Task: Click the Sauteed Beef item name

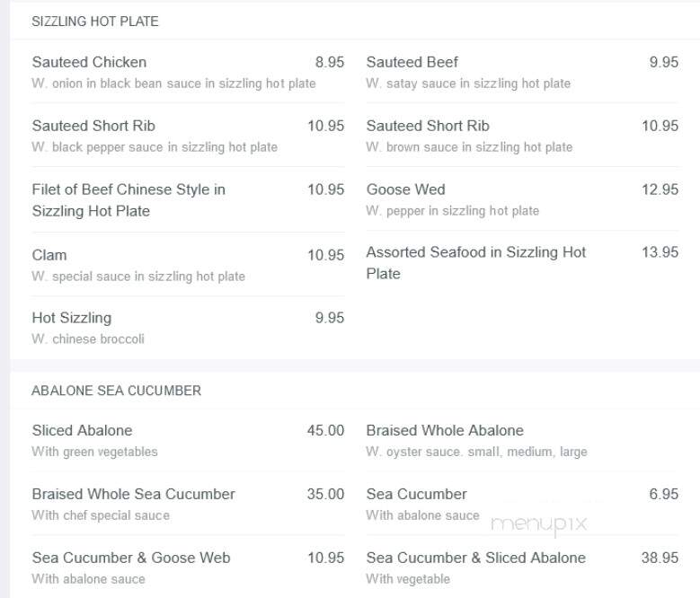Action: [x=412, y=62]
